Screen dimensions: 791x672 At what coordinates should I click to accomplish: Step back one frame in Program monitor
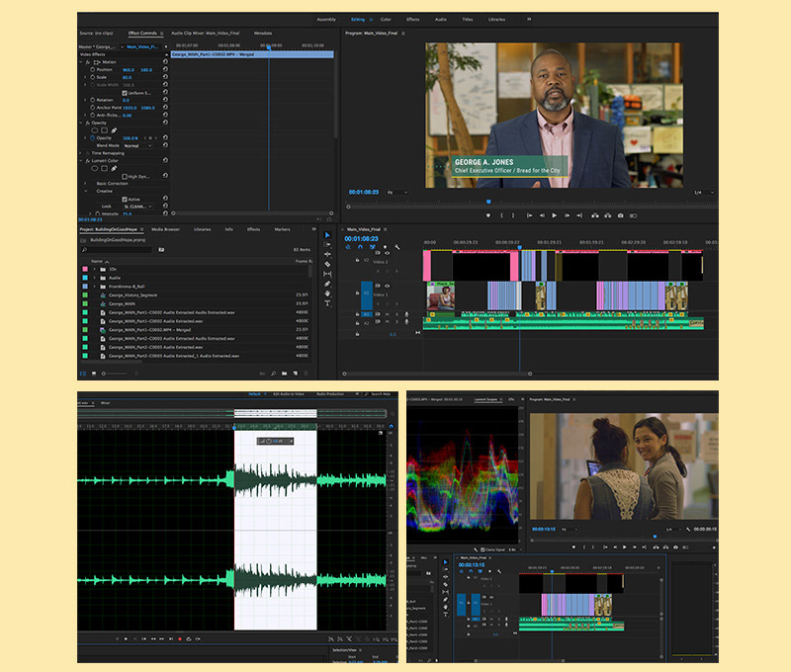(x=542, y=215)
